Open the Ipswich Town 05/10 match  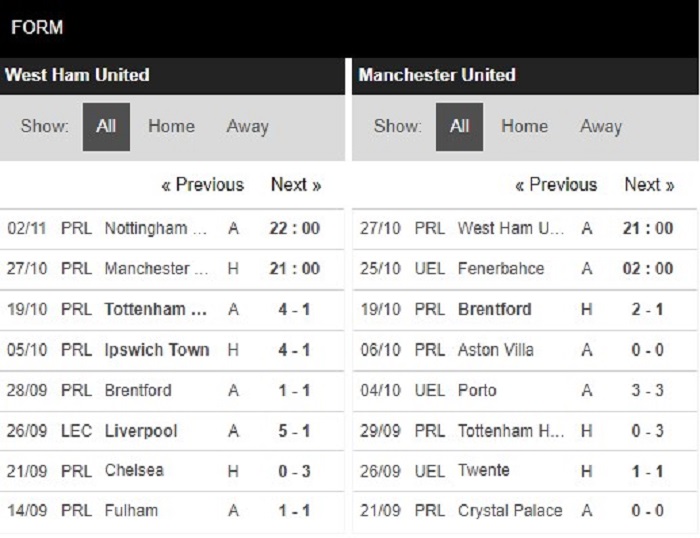(172, 350)
